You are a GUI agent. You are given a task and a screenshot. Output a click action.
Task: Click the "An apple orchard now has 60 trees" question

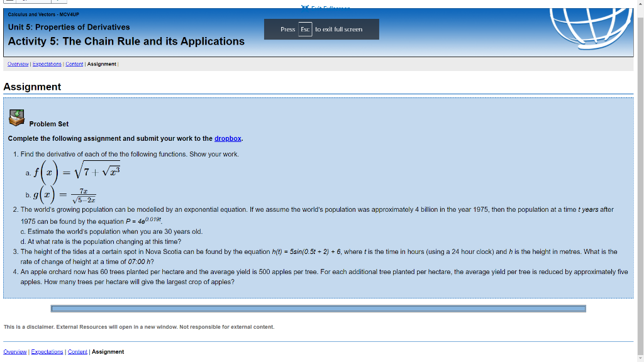pos(324,277)
